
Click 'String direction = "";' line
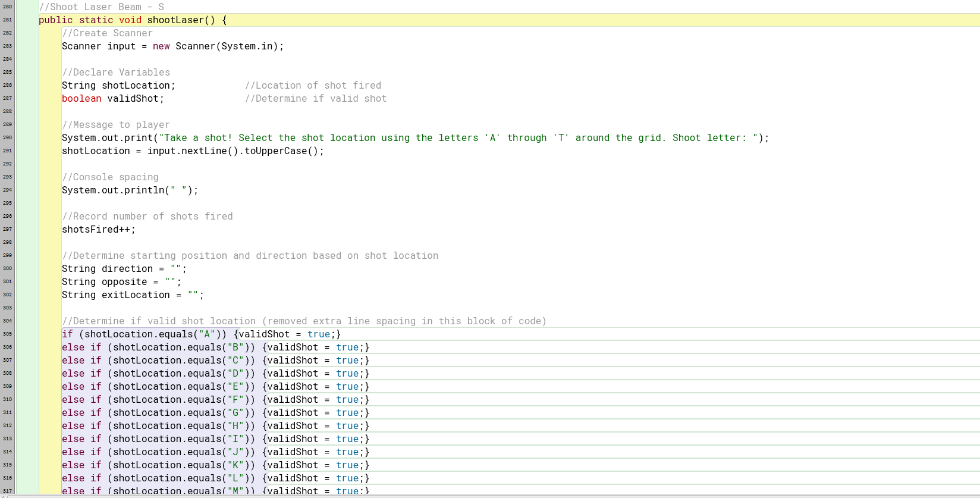click(124, 269)
